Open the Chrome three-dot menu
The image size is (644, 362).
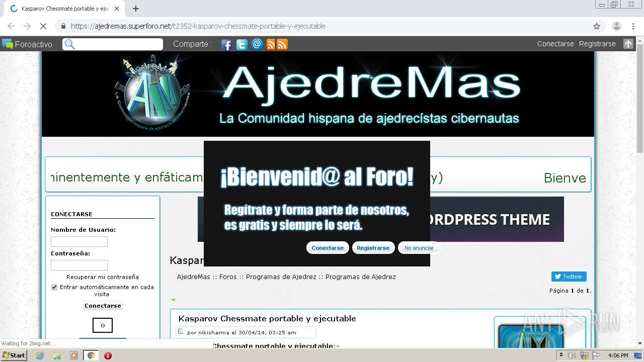point(633,26)
